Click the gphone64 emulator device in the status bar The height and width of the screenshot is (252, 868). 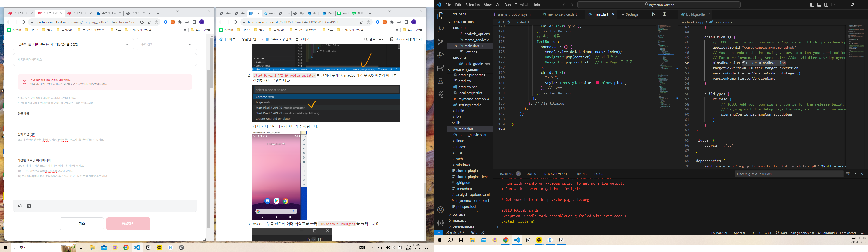pos(823,233)
